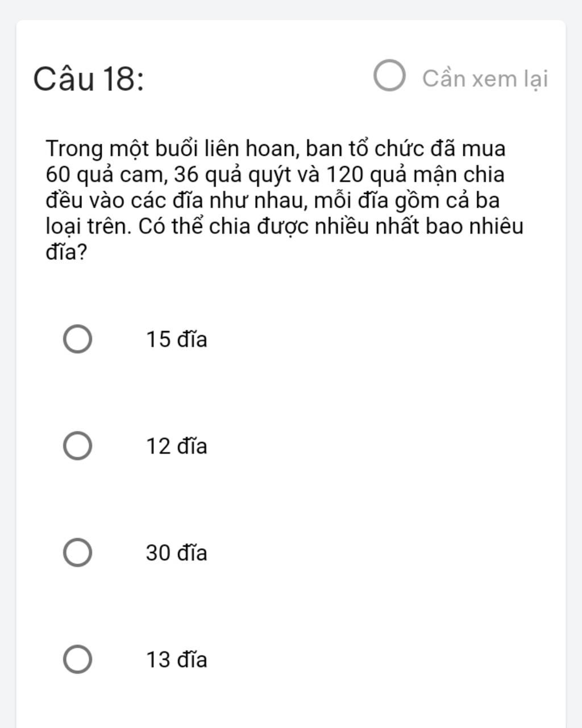Click the Câu 18: question heading
This screenshot has width=582, height=728.
pyautogui.click(x=89, y=78)
